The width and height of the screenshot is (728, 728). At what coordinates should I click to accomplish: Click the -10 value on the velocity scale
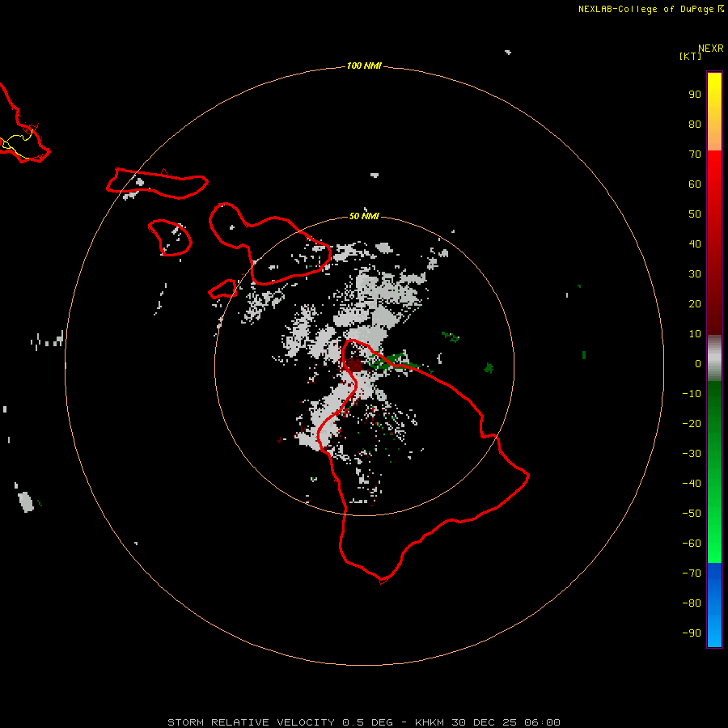coord(692,394)
